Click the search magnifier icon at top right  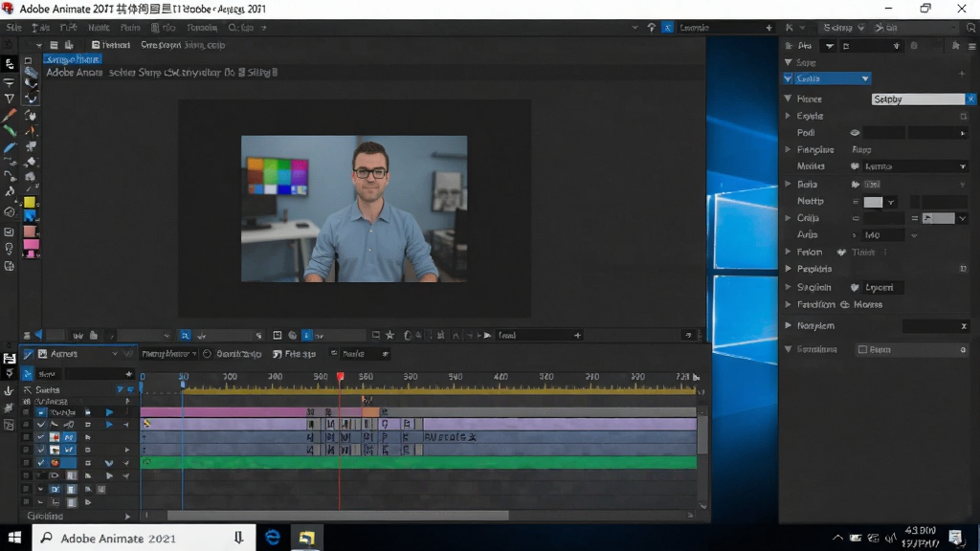pos(970,28)
